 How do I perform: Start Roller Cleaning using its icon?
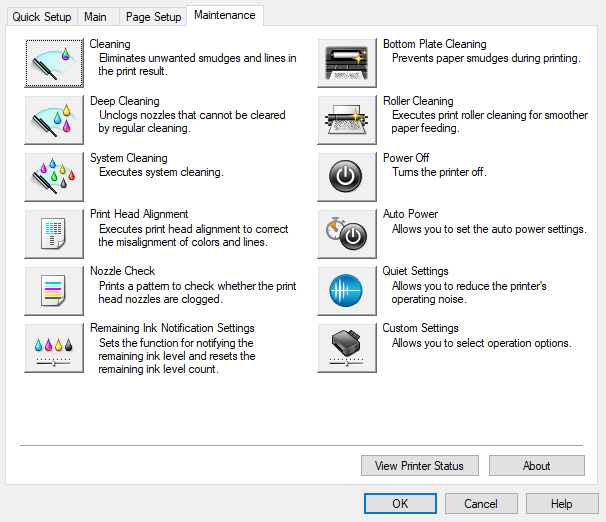(x=347, y=120)
